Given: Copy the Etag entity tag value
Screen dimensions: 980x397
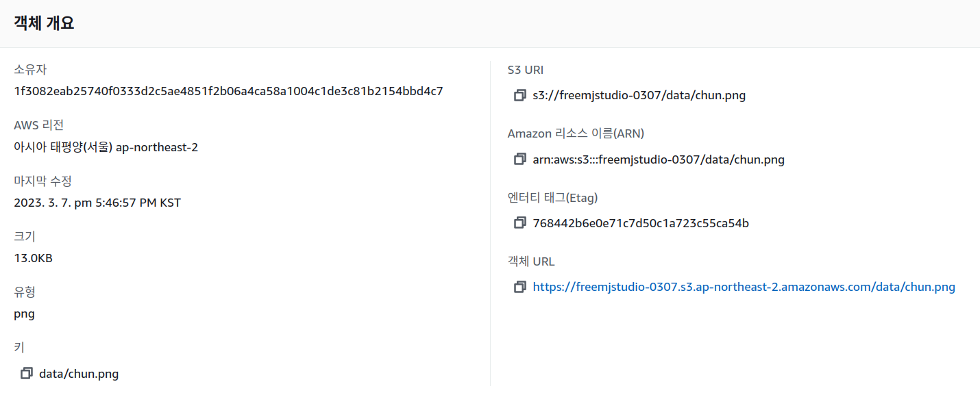Looking at the screenshot, I should [520, 223].
